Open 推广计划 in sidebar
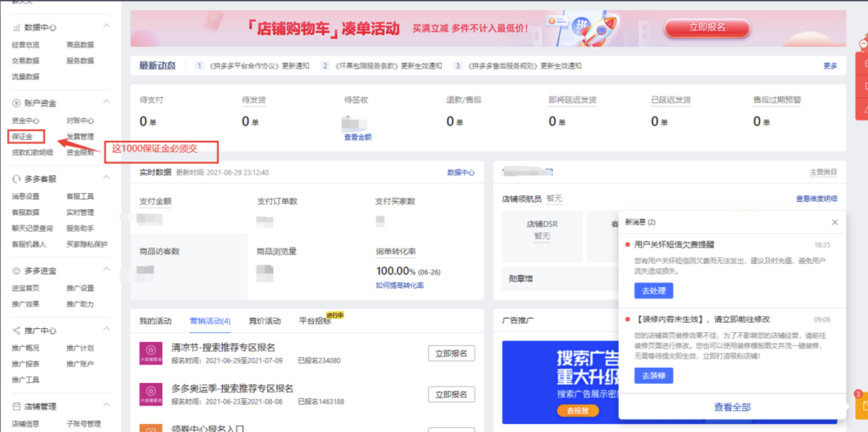This screenshot has height=432, width=868. pyautogui.click(x=80, y=348)
